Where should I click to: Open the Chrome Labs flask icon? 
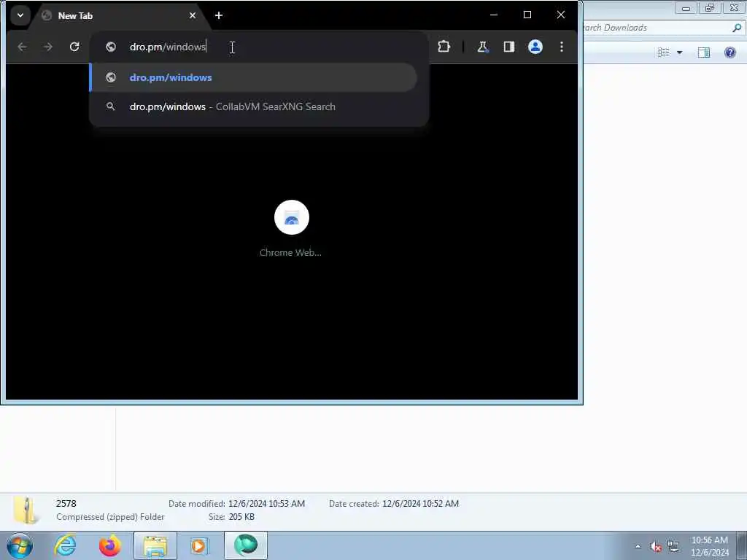[483, 47]
